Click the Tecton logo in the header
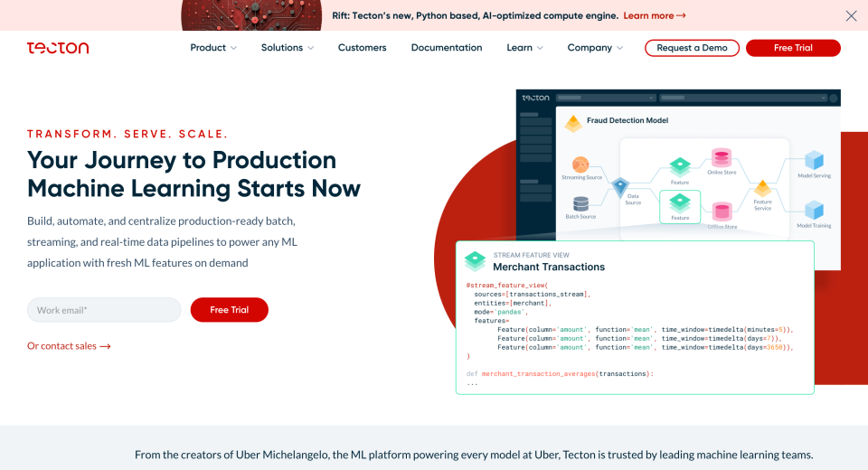 click(58, 48)
